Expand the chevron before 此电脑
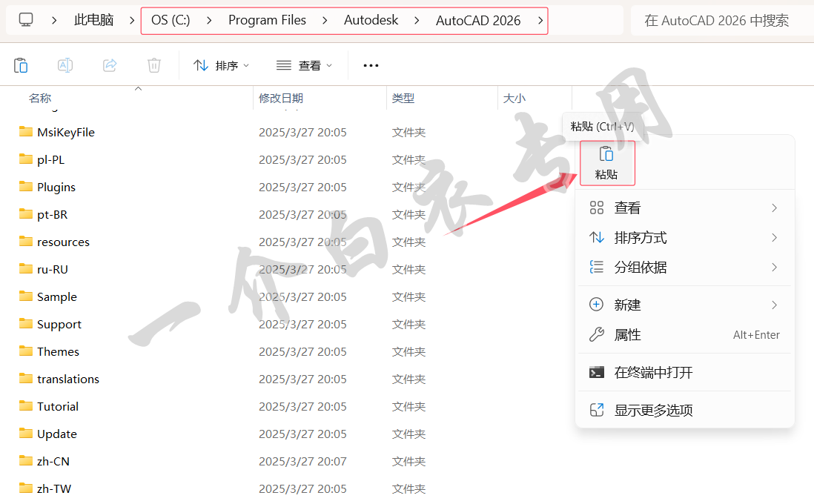Viewport: 814px width, 504px height. [54, 20]
